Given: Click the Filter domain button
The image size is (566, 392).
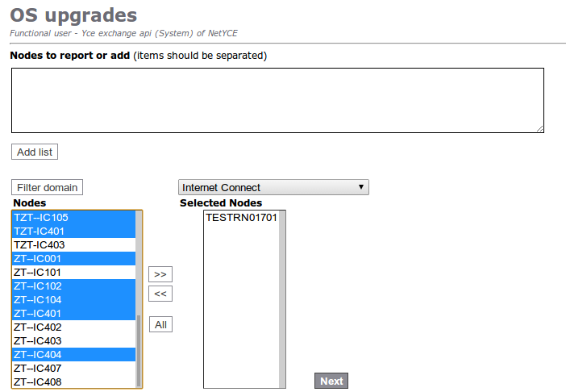Looking at the screenshot, I should coord(48,187).
